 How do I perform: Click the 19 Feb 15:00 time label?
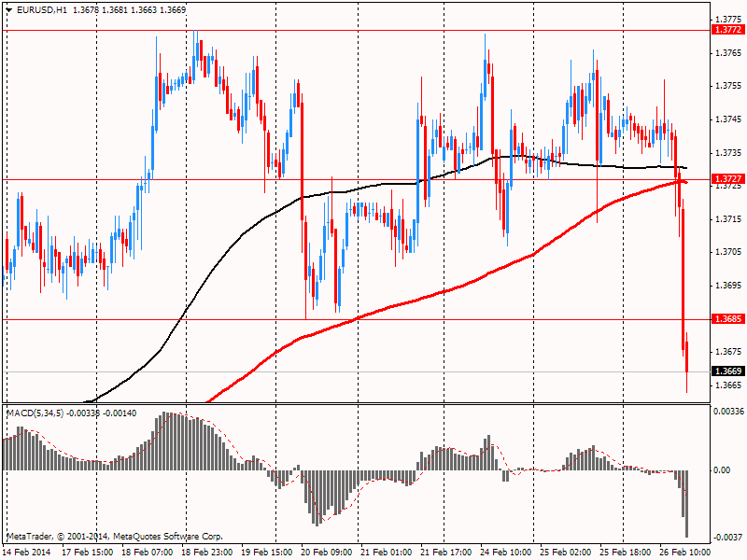267,553
